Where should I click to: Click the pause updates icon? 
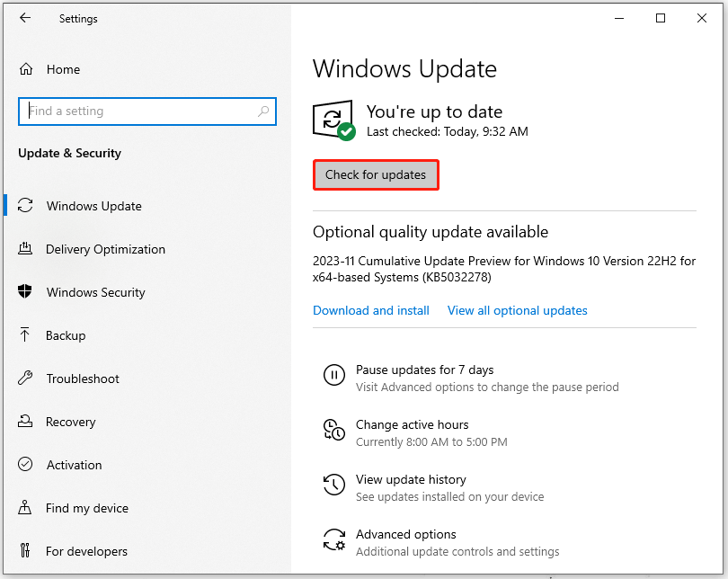tap(334, 375)
